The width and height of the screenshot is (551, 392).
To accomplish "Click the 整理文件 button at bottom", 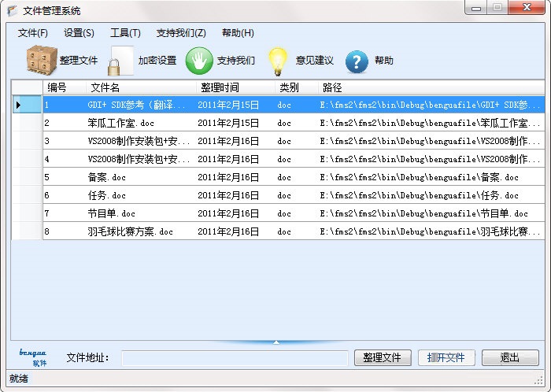I will (x=383, y=357).
